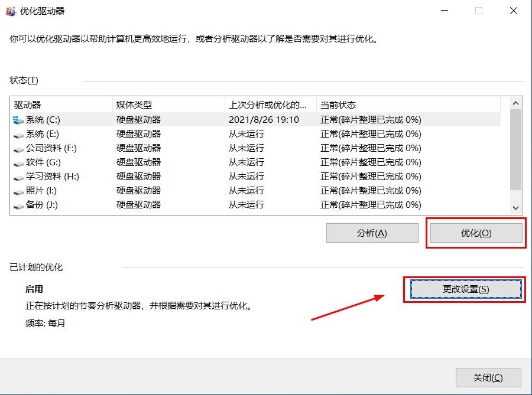The height and width of the screenshot is (395, 532).
Task: Click the status cell of 学习资料 (H:)
Action: tap(371, 177)
